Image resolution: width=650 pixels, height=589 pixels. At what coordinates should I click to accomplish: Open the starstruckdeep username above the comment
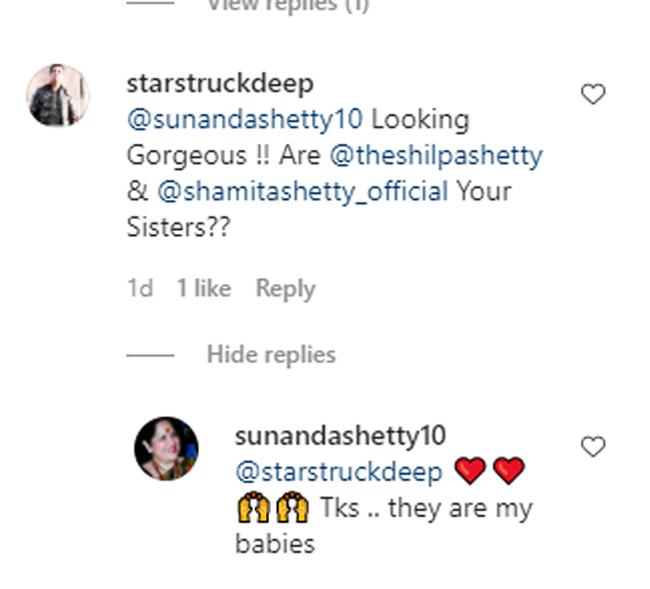point(220,83)
